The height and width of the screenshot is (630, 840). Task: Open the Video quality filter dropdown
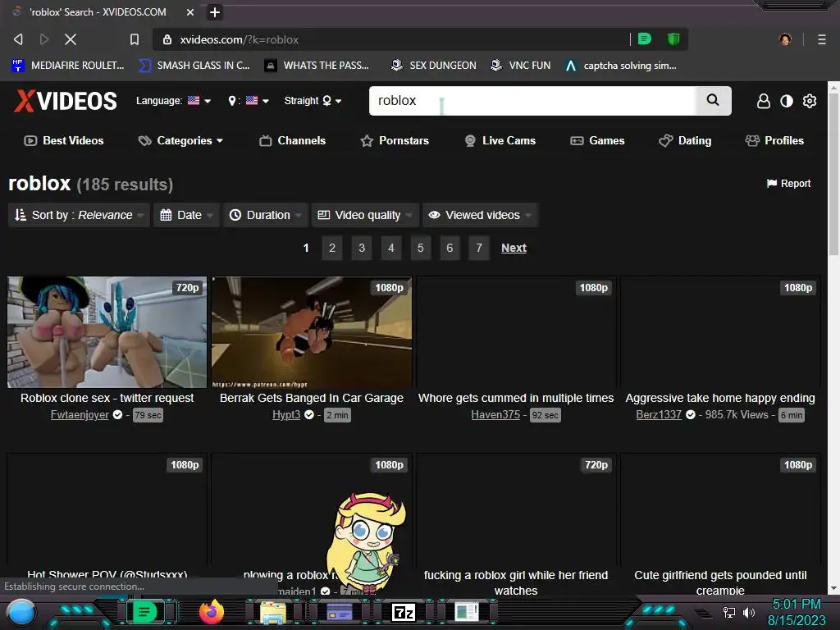(x=364, y=215)
